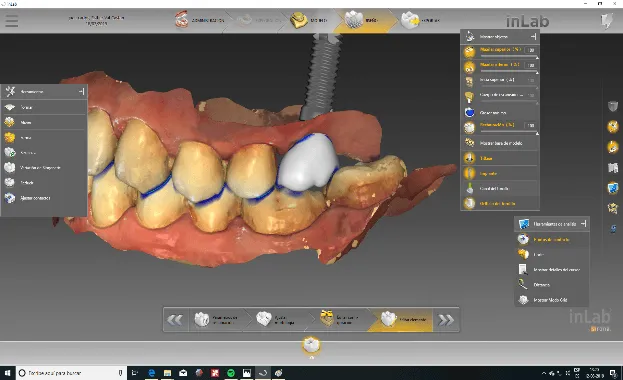Toggle Restauración visibility
This screenshot has height=380, width=623.
click(470, 127)
